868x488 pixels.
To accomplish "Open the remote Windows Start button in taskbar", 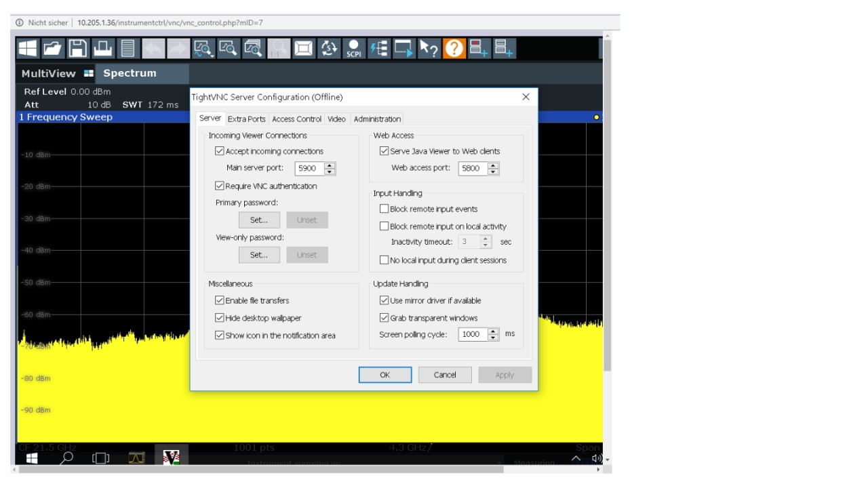I will coord(32,458).
